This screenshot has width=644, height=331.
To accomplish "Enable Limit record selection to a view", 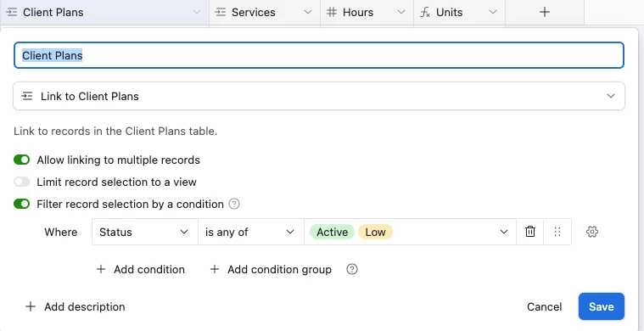I will pyautogui.click(x=22, y=182).
